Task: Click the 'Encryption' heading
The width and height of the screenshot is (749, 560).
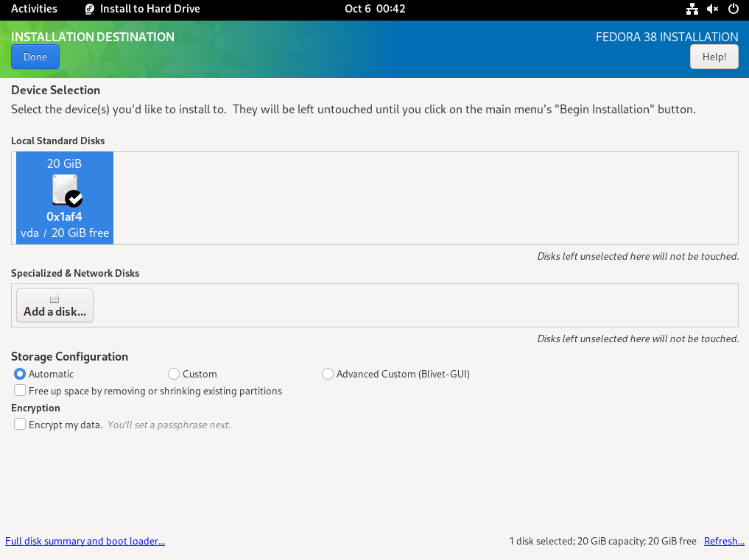Action: pos(36,408)
